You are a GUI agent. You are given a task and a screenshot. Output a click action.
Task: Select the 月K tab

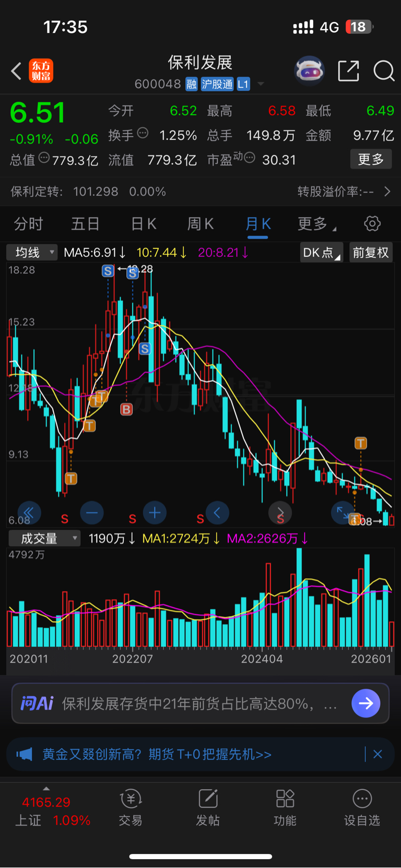click(258, 224)
